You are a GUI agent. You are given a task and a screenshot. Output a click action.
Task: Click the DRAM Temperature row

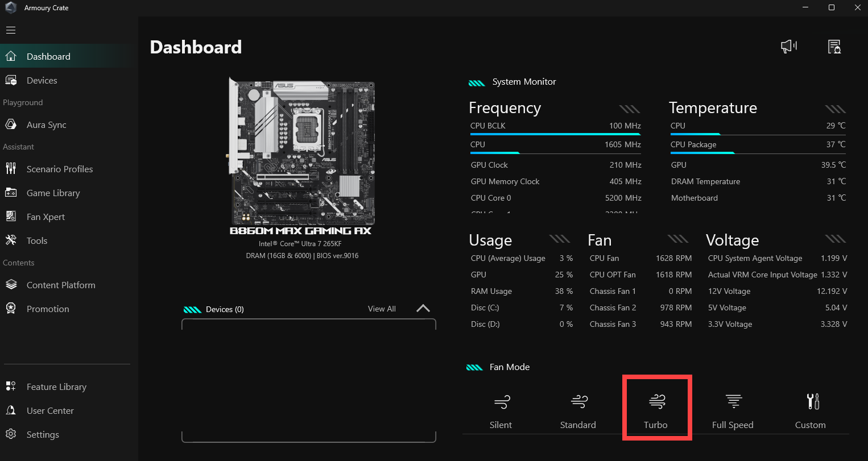(758, 181)
